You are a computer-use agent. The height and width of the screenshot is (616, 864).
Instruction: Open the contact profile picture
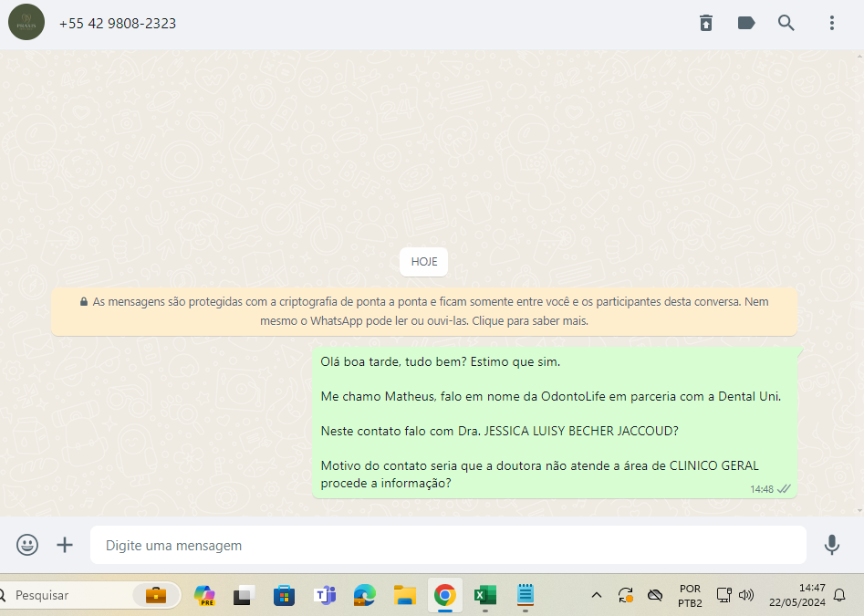[x=26, y=23]
